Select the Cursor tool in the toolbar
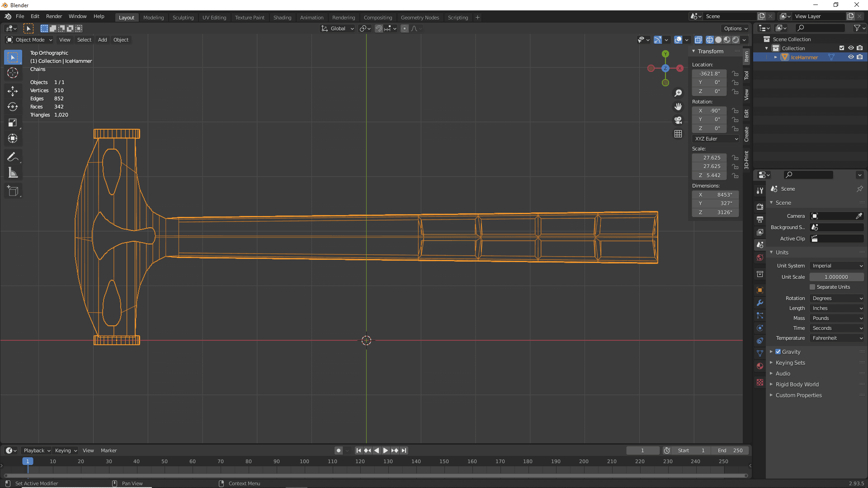868x488 pixels. [13, 73]
